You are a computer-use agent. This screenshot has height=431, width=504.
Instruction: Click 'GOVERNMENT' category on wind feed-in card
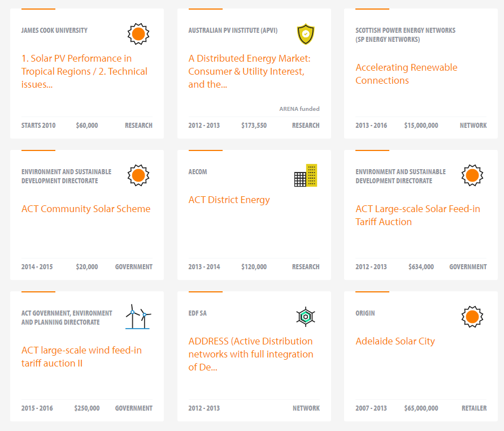click(x=134, y=408)
